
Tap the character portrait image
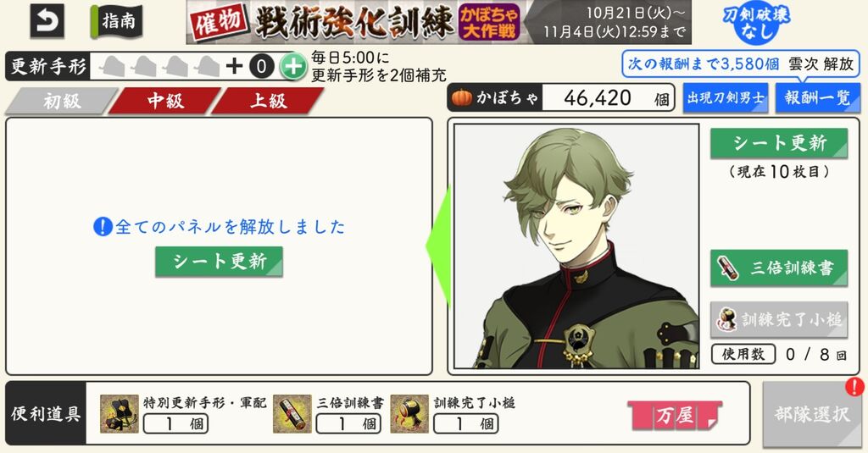tap(576, 246)
